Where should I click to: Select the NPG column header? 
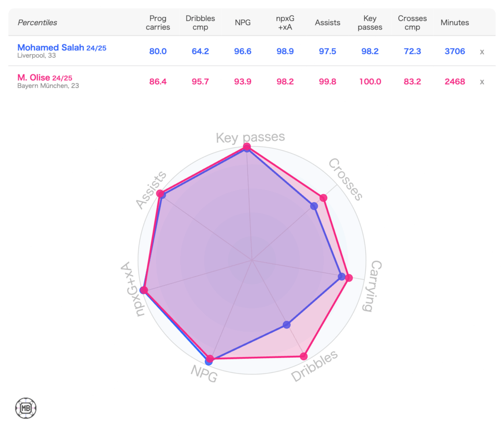243,23
